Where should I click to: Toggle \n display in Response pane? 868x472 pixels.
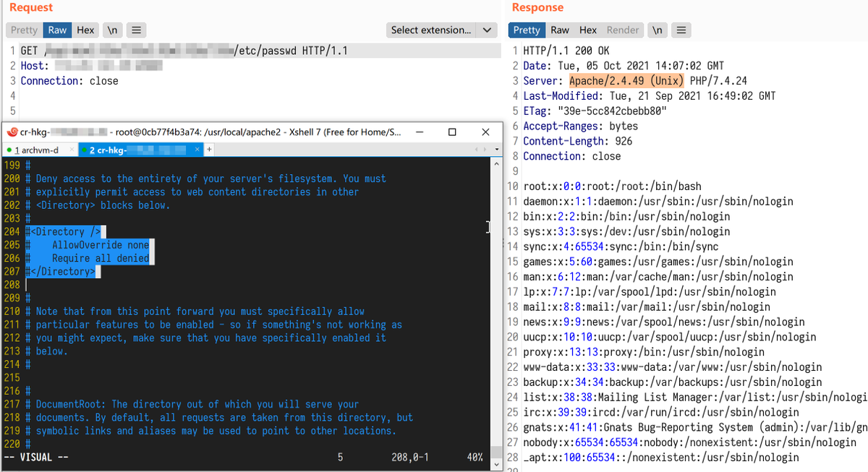(x=657, y=30)
